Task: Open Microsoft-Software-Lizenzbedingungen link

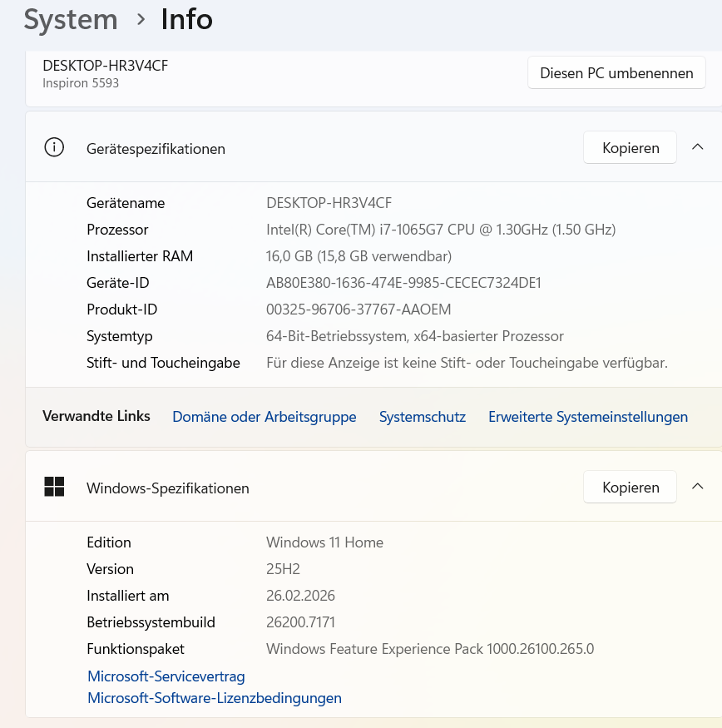Action: click(x=215, y=698)
